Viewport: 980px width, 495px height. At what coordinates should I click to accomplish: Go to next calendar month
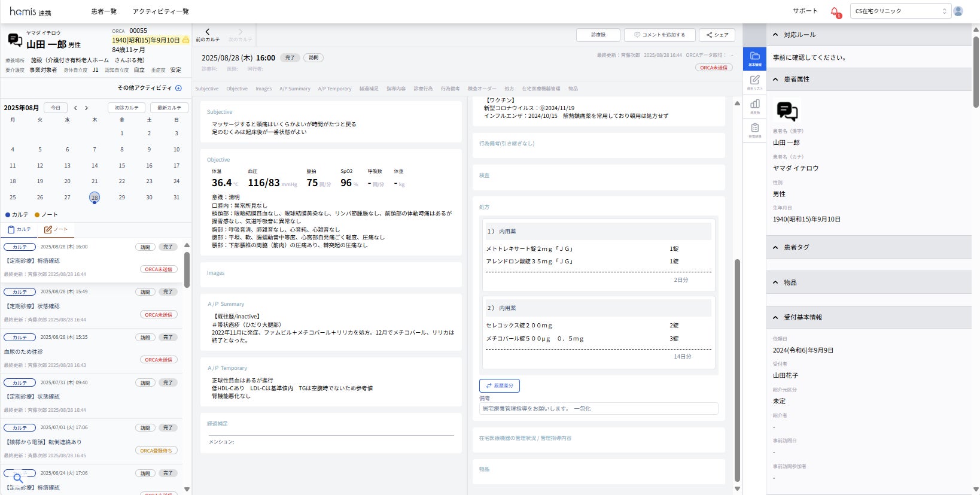point(86,108)
